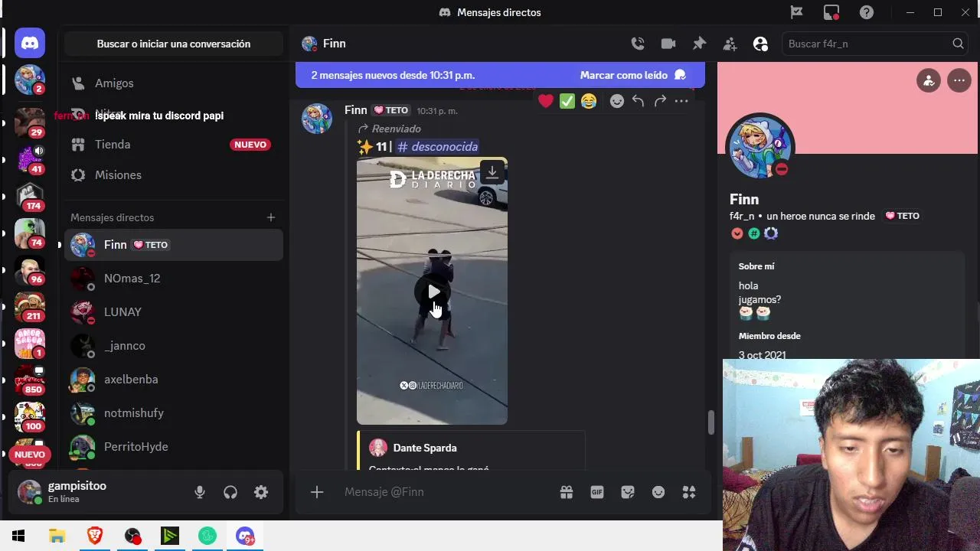Open friend options button on profile banner
980x551 pixels.
929,80
